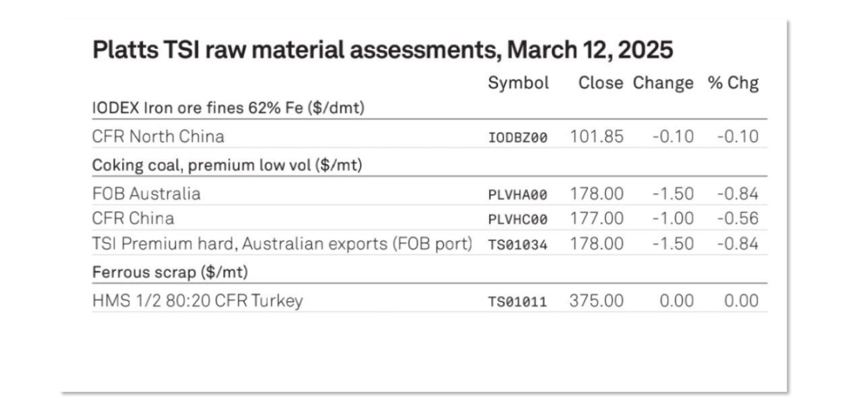
Task: Click symbol code PLVHA00
Action: pyautogui.click(x=518, y=195)
